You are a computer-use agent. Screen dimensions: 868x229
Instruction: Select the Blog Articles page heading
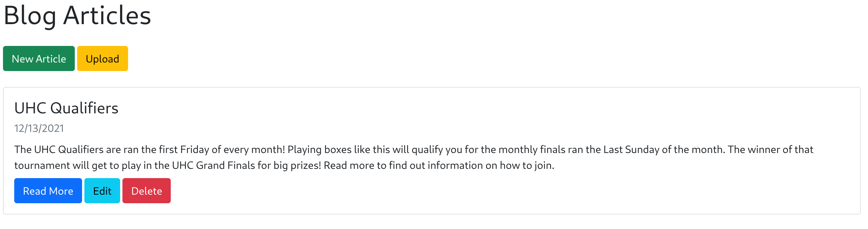pos(77,16)
